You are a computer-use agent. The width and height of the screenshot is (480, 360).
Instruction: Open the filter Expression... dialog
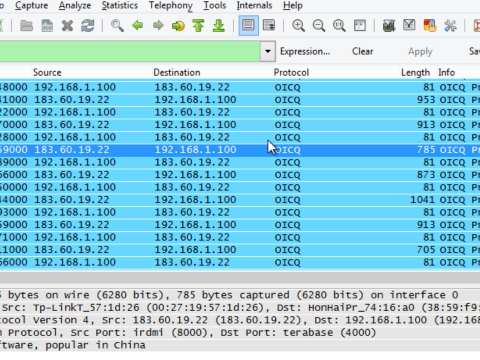(305, 51)
